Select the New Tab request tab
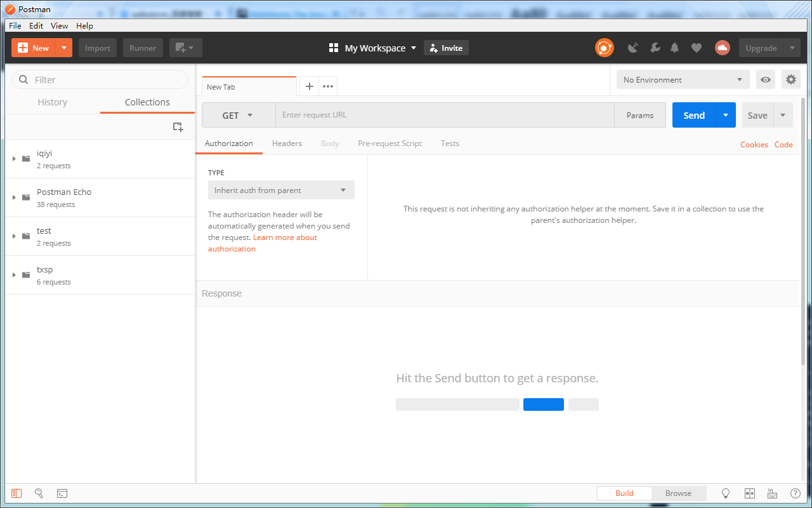Screen dimensions: 812x508 (x=249, y=86)
